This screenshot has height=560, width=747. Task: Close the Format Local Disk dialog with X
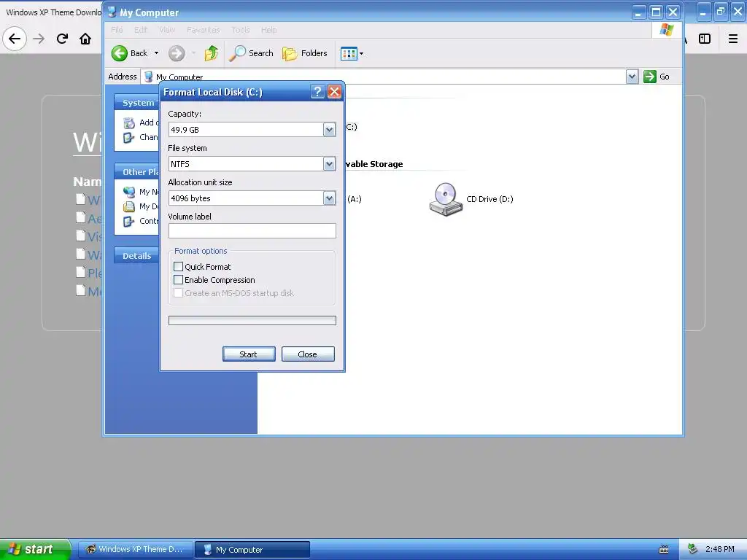(334, 91)
